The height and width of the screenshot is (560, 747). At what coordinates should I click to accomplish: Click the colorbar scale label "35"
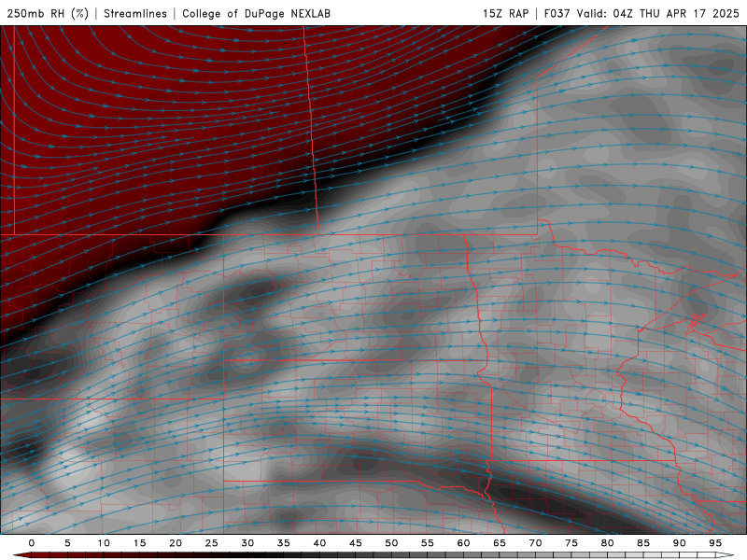click(x=284, y=543)
